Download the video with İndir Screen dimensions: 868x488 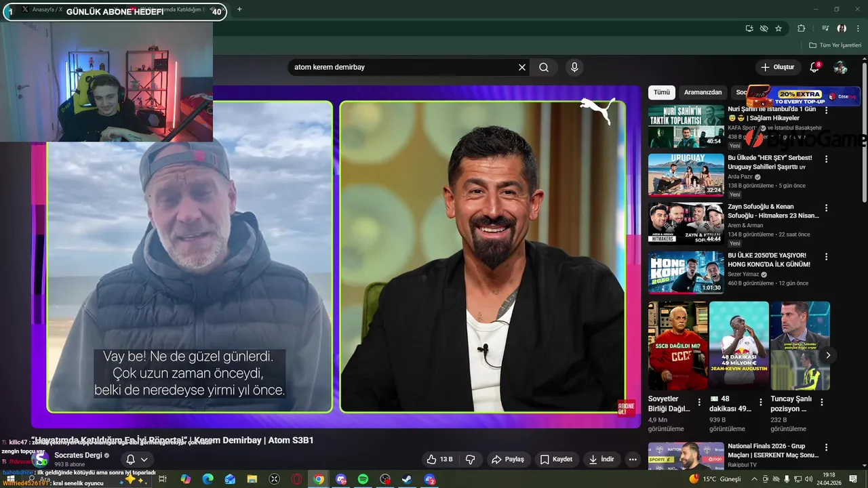pyautogui.click(x=601, y=460)
